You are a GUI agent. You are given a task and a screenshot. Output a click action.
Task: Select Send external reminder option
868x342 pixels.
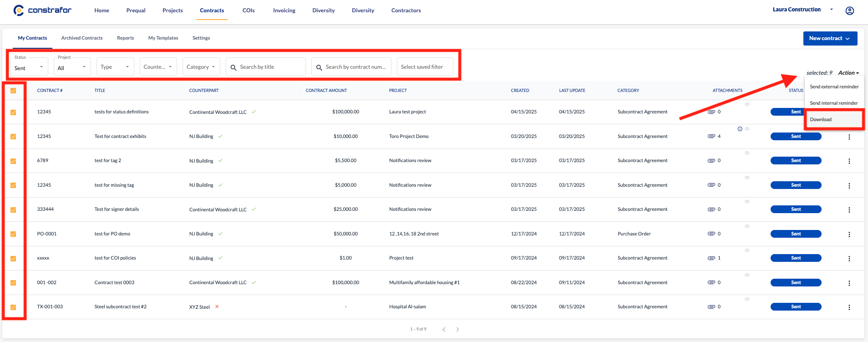click(834, 87)
